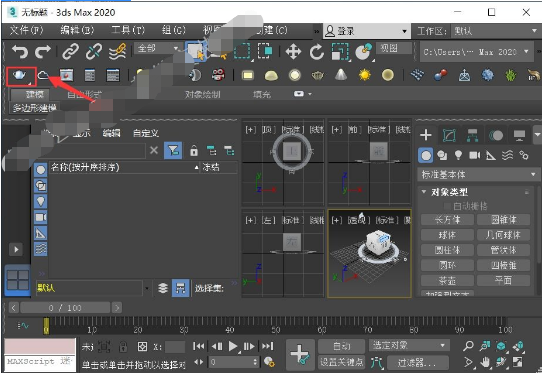545x375 pixels.
Task: Open the 登录 sign-in dropdown
Action: pos(366,31)
